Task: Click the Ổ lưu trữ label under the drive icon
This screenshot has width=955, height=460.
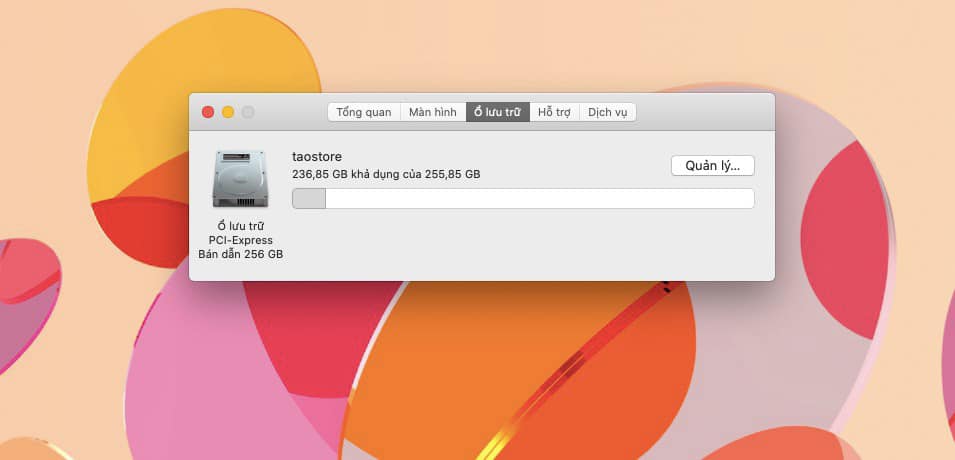Action: (x=240, y=226)
